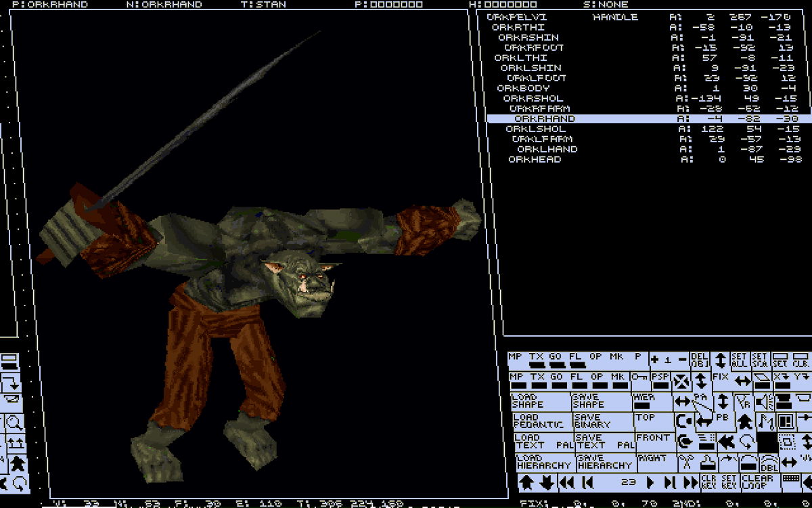The width and height of the screenshot is (812, 508).
Task: Click the keyboard icon near CLEAR LOOP
Action: click(791, 478)
